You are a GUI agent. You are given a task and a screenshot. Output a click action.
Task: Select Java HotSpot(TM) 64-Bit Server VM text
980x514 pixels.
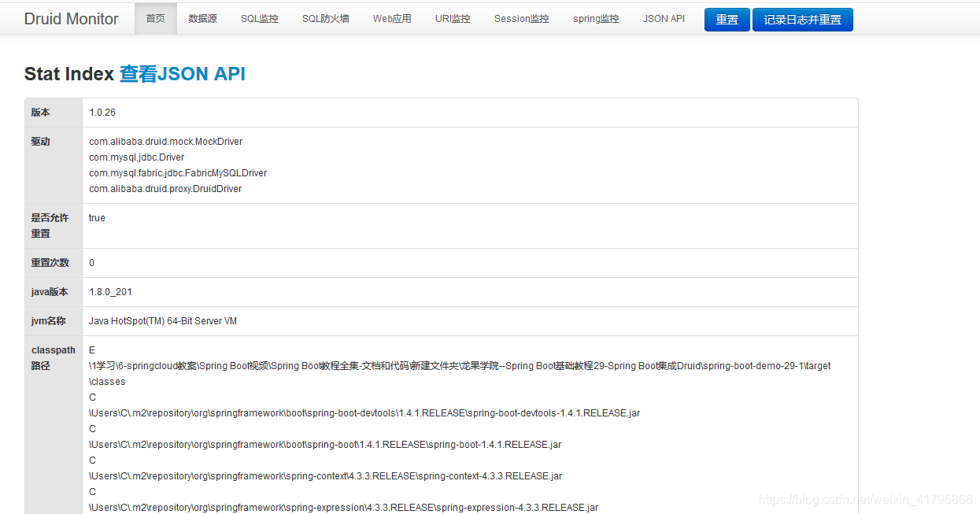[x=163, y=321]
